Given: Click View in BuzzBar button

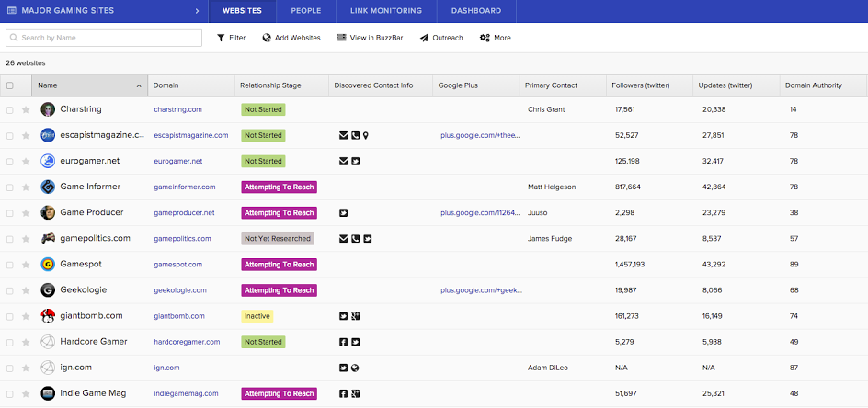Looking at the screenshot, I should click(x=370, y=38).
